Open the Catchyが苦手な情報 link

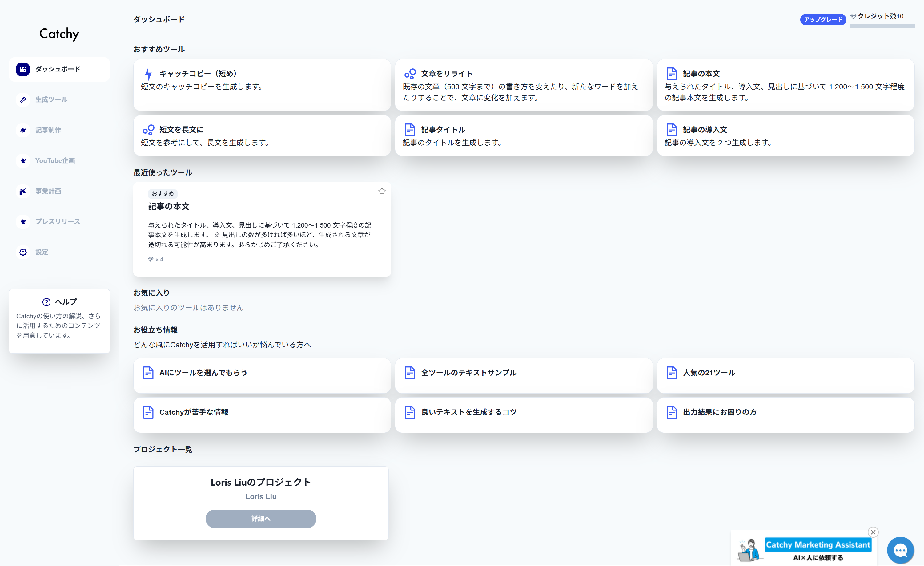coord(262,415)
